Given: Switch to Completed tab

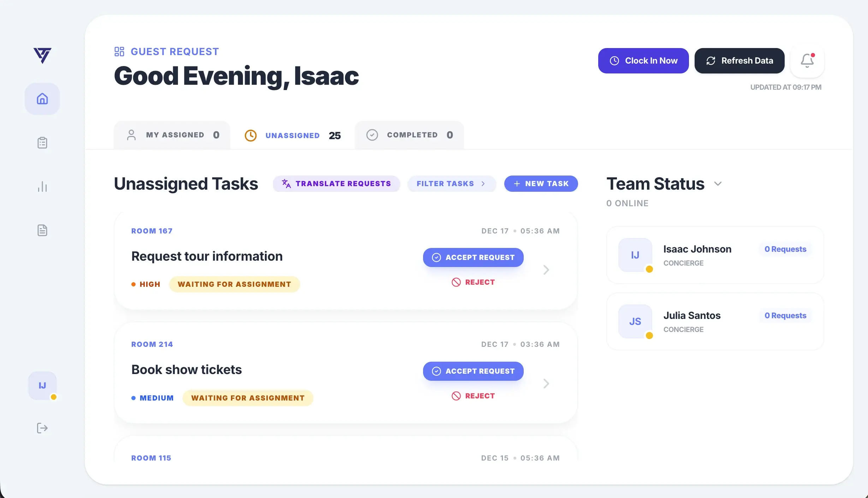Looking at the screenshot, I should tap(409, 135).
